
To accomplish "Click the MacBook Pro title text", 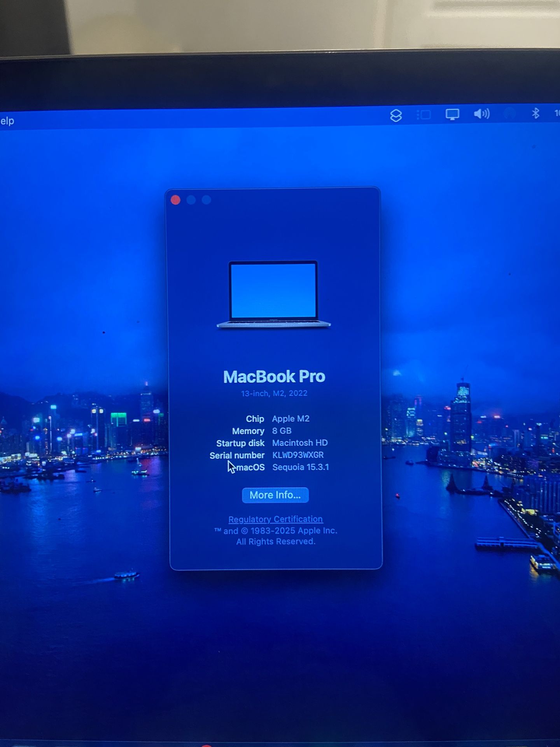I will 274,377.
